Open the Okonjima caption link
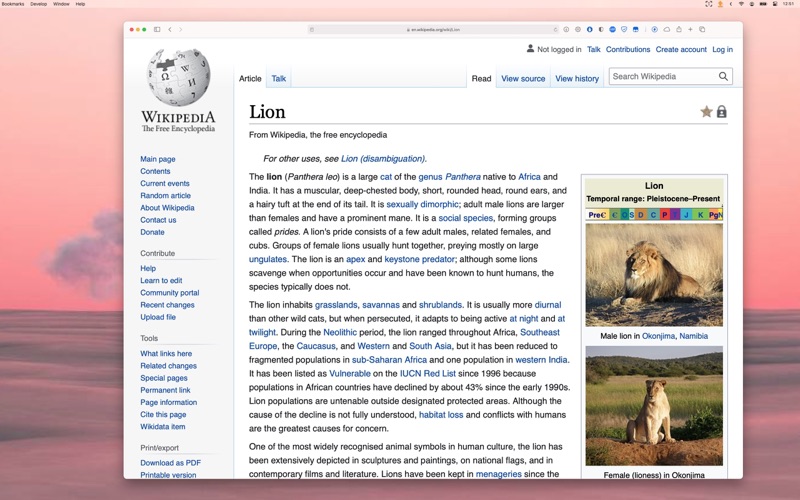Image resolution: width=800 pixels, height=500 pixels. coord(658,336)
